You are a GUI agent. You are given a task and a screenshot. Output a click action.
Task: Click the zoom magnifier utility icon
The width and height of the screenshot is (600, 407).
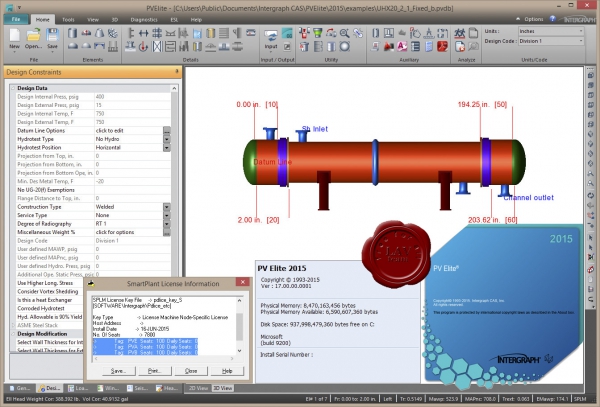(344, 33)
